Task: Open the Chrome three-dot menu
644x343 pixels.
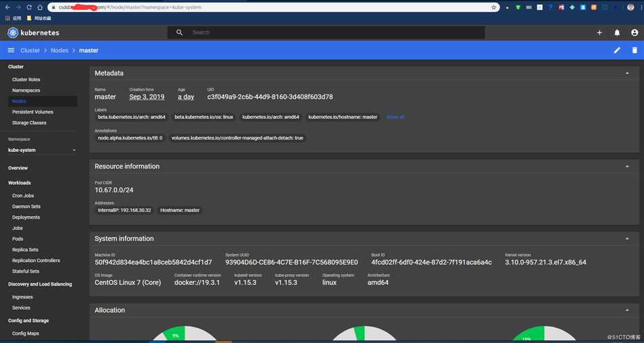Action: click(641, 7)
